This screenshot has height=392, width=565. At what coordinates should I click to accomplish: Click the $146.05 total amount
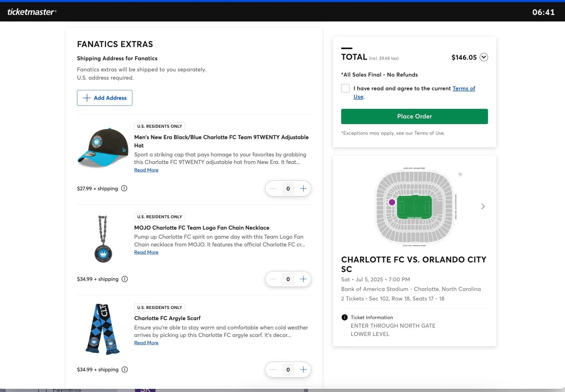click(x=464, y=57)
